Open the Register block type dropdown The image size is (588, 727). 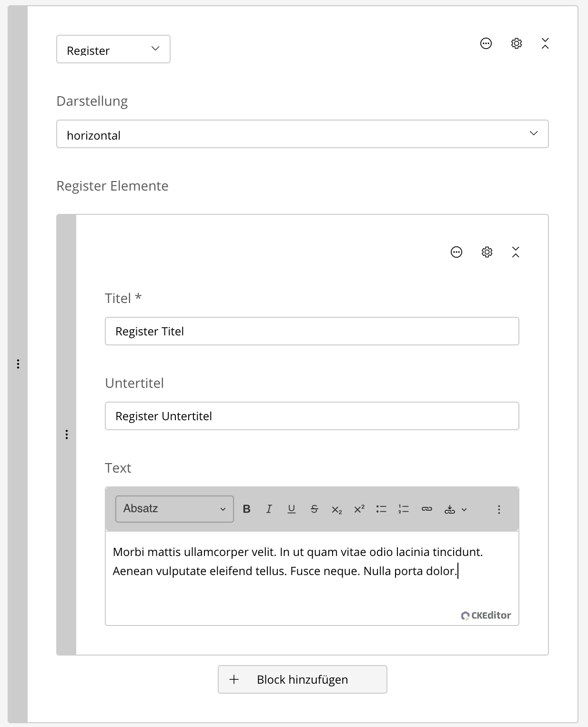point(113,49)
